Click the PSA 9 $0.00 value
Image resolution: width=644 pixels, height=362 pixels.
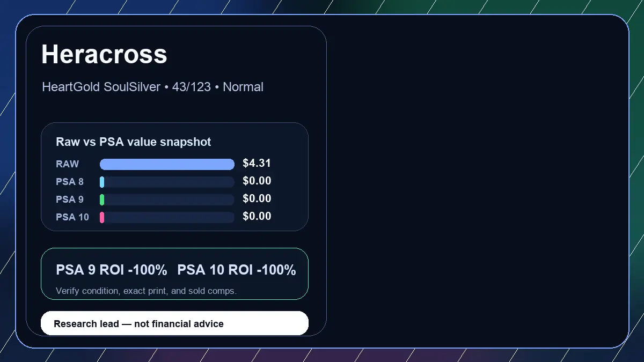[x=257, y=199]
